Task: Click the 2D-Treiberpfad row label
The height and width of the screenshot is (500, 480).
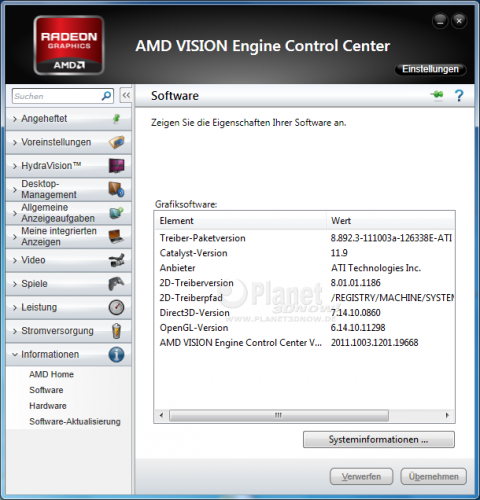Action: [x=191, y=298]
